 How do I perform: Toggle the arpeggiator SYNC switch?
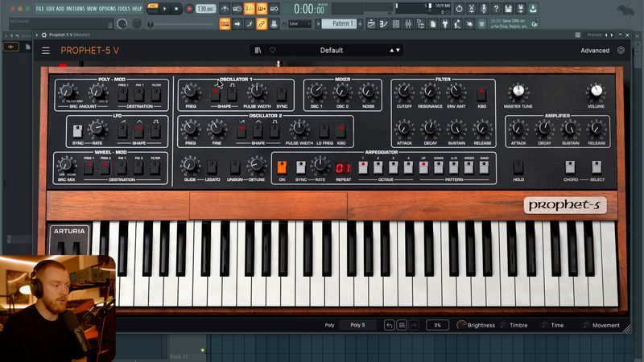[300, 167]
